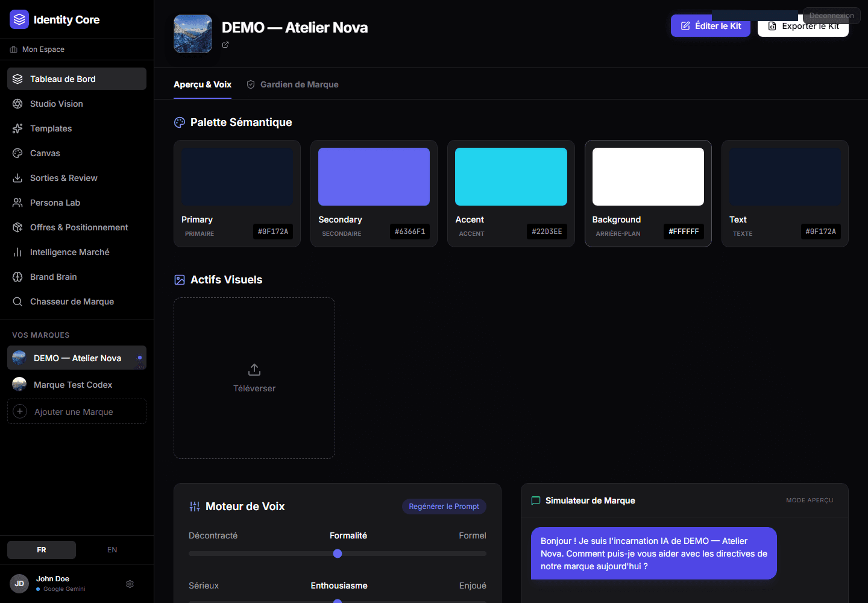
Task: Click the Sorties & Review download icon
Action: point(17,178)
